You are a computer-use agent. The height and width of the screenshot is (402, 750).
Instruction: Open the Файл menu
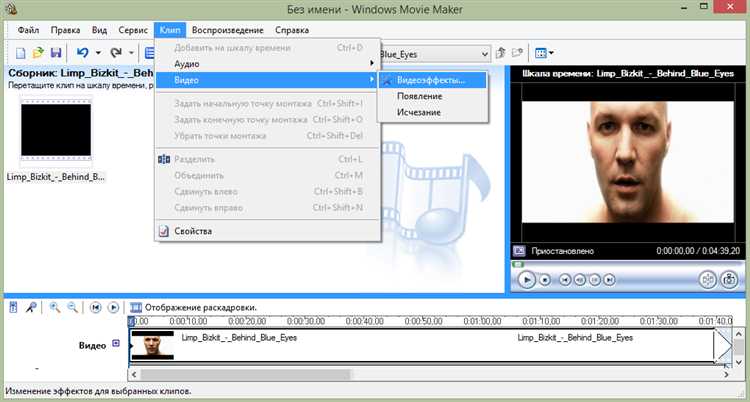[28, 30]
